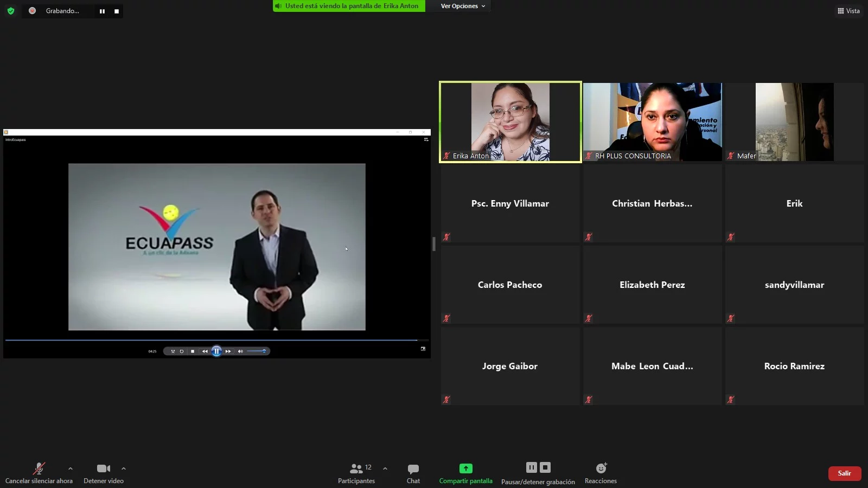Image resolution: width=868 pixels, height=488 pixels.
Task: Pause recording next to Grabando indicator
Action: (102, 11)
